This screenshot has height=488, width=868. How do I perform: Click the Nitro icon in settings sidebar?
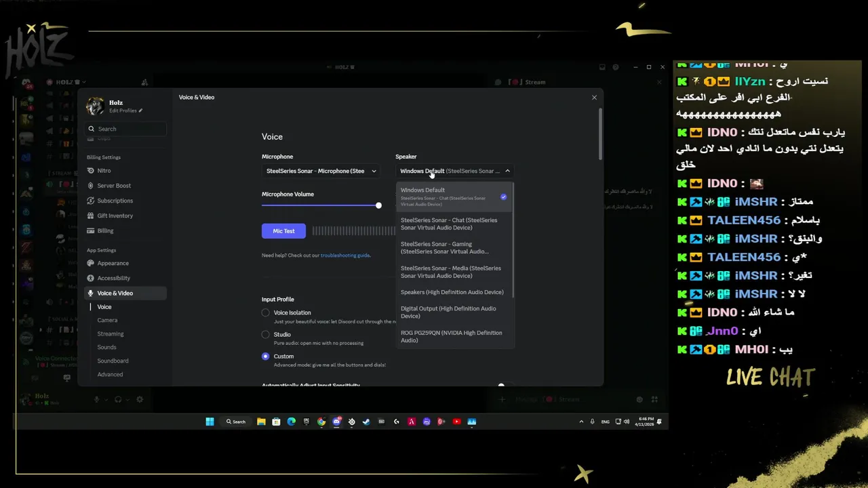tap(91, 171)
